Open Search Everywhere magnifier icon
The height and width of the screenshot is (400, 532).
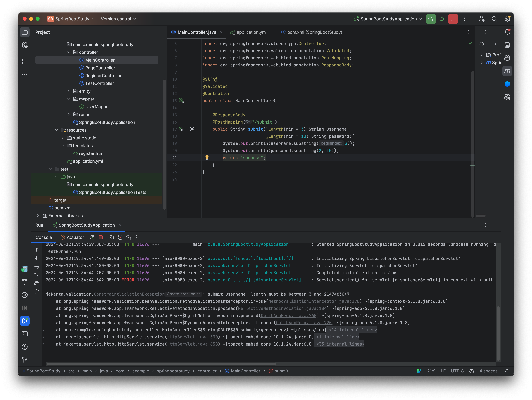(x=495, y=19)
